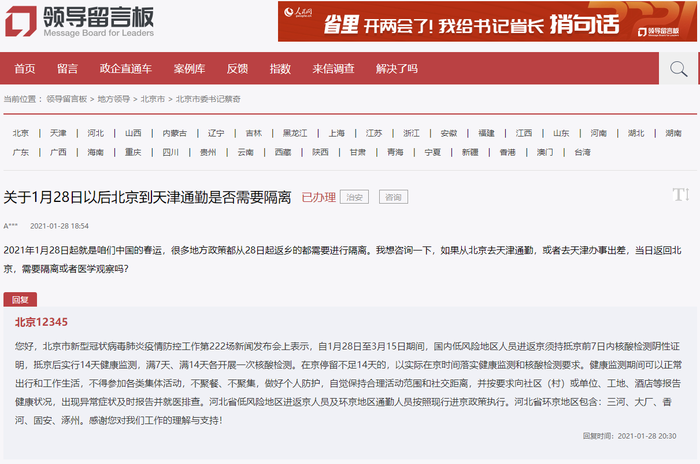Select the 四川 region link

pyautogui.click(x=171, y=152)
